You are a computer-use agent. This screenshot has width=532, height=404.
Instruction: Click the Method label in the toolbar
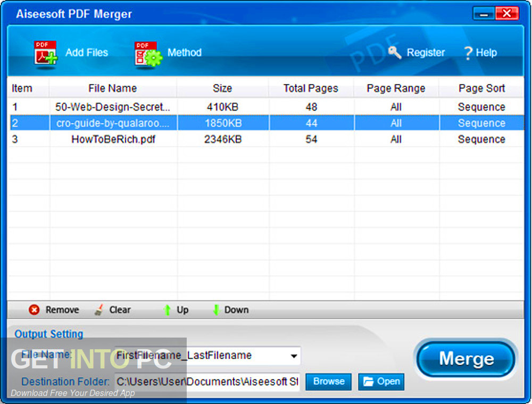pos(185,53)
